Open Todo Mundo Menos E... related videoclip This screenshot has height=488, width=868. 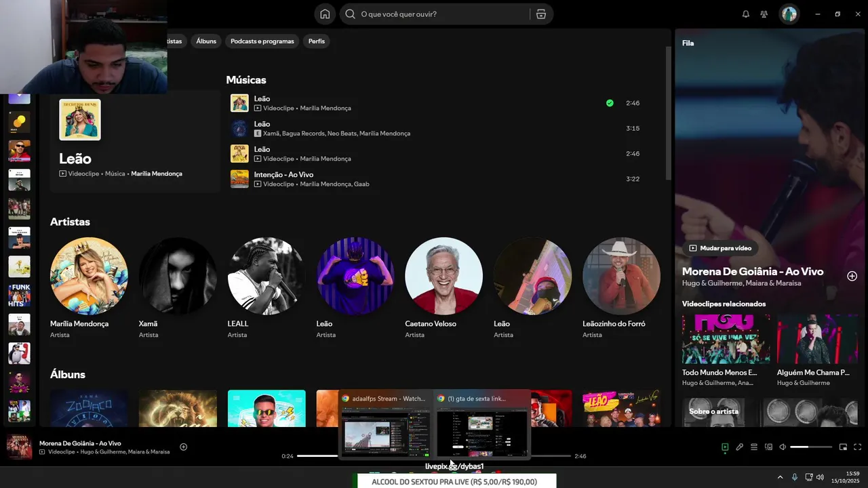click(x=726, y=350)
